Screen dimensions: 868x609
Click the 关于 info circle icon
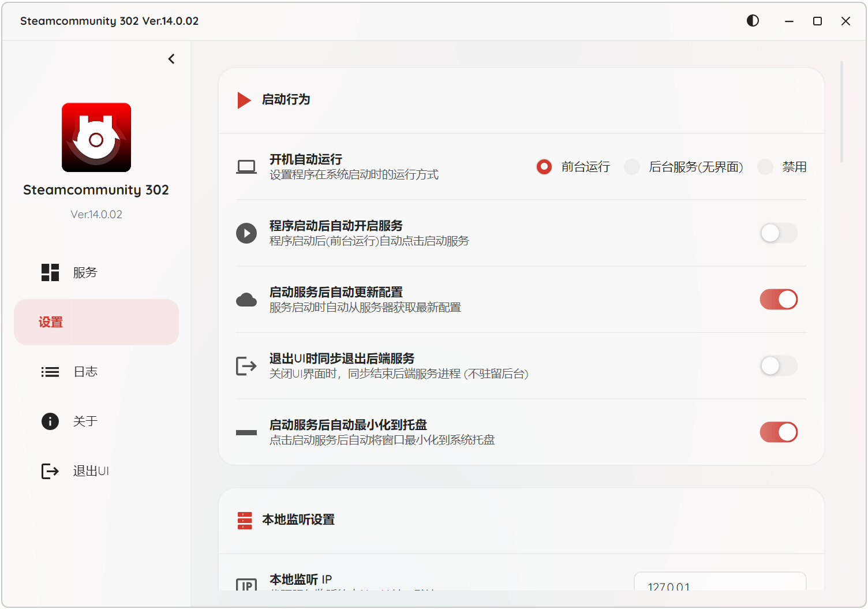click(x=50, y=421)
